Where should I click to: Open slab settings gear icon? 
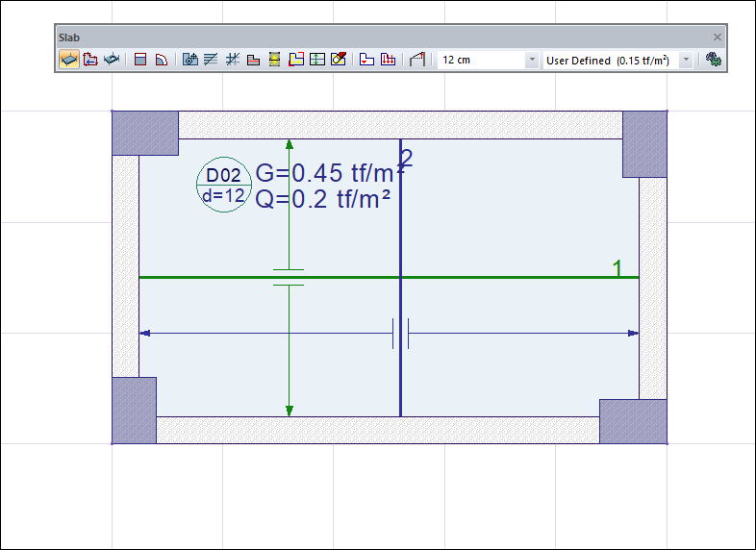[x=713, y=60]
